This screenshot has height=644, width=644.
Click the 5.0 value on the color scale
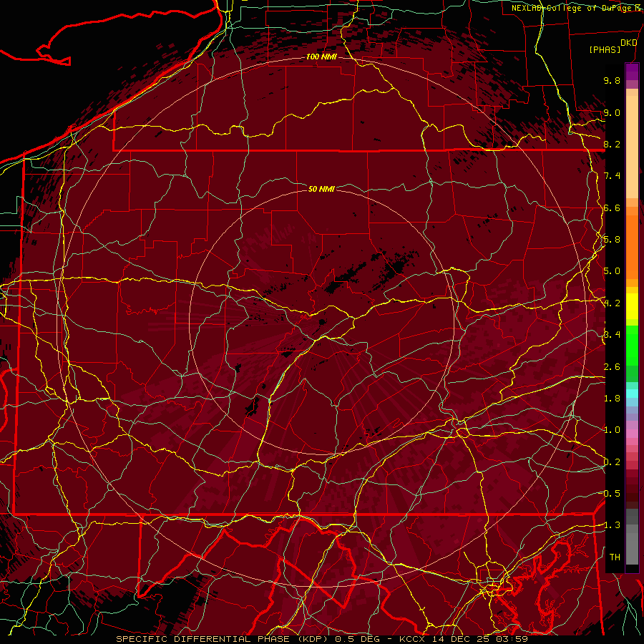pyautogui.click(x=612, y=271)
